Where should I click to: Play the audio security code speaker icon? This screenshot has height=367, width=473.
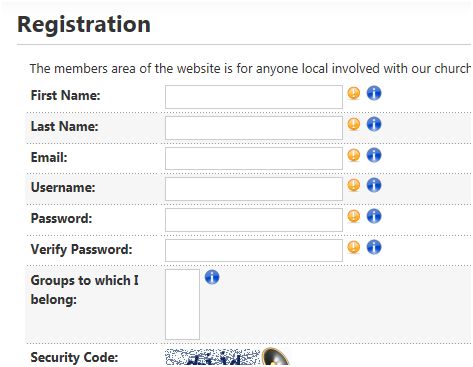click(x=275, y=357)
